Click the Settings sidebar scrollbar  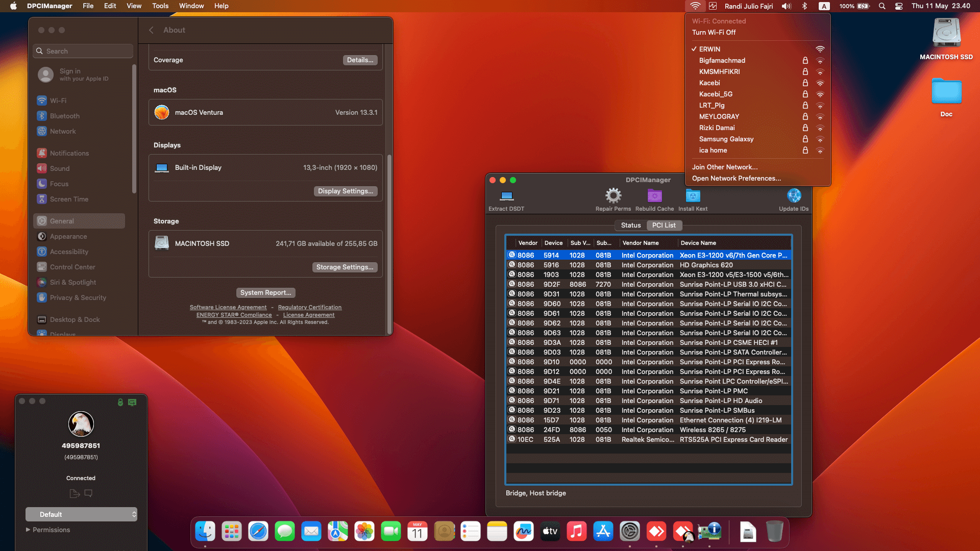tap(134, 128)
